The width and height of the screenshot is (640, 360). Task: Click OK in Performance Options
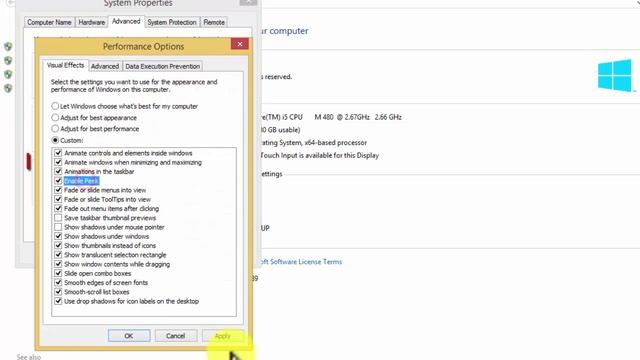(x=129, y=336)
